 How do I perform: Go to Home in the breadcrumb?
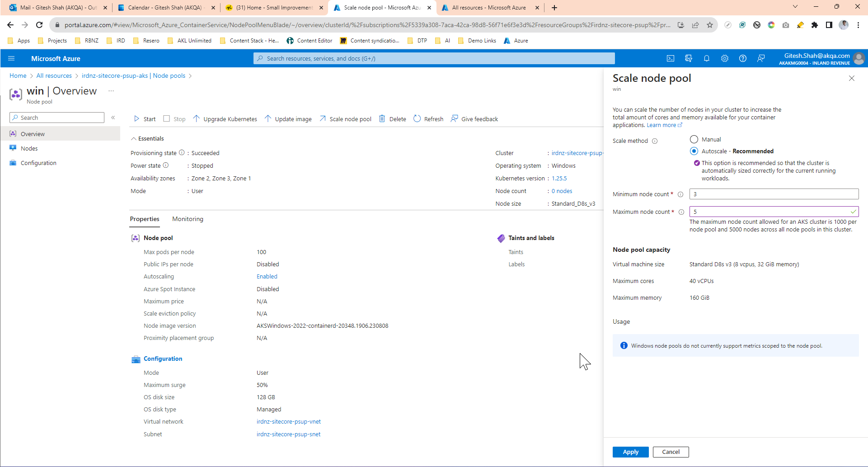click(x=18, y=76)
